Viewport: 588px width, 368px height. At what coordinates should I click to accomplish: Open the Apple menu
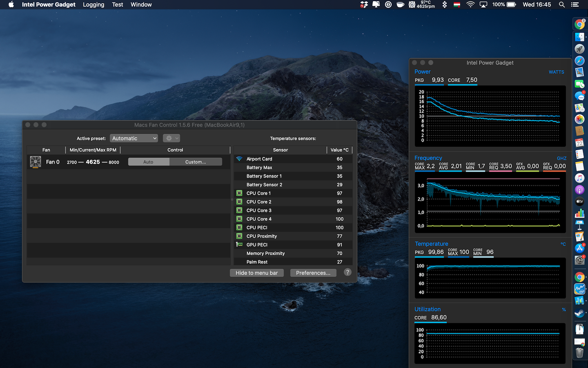(x=11, y=4)
